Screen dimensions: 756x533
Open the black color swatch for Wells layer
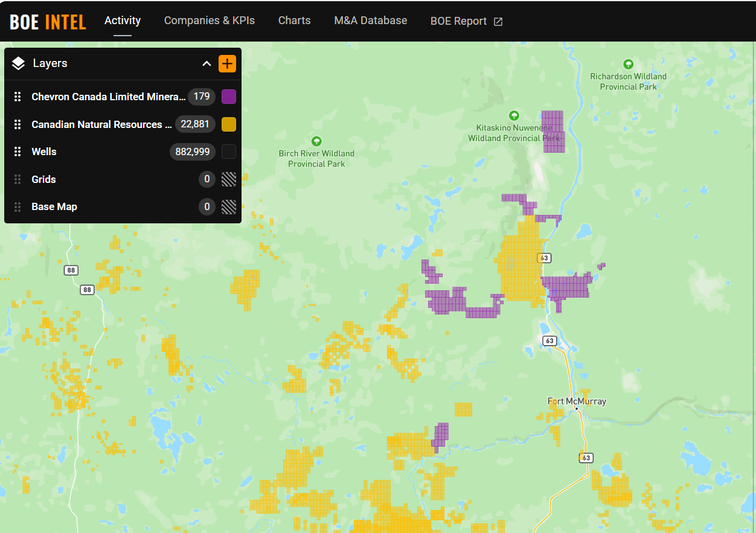pyautogui.click(x=229, y=152)
